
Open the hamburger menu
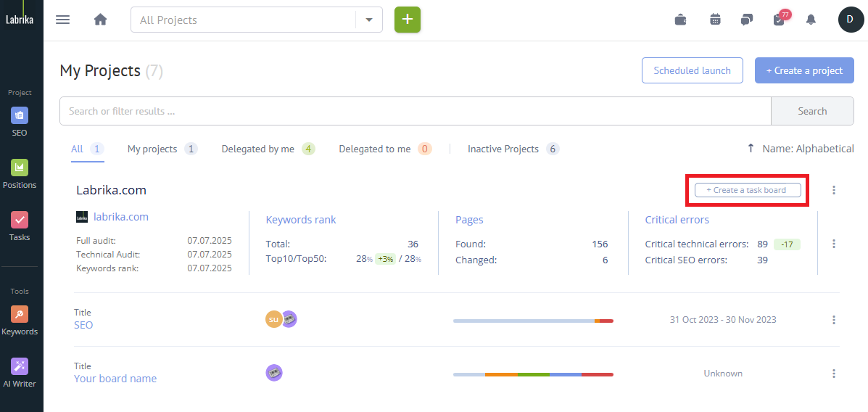point(63,20)
